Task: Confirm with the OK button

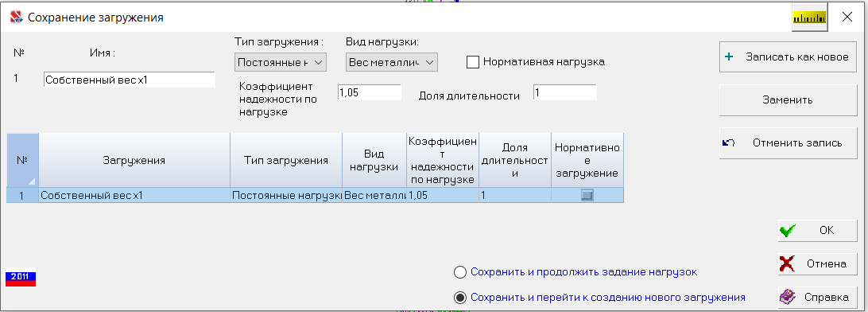Action: tap(817, 231)
